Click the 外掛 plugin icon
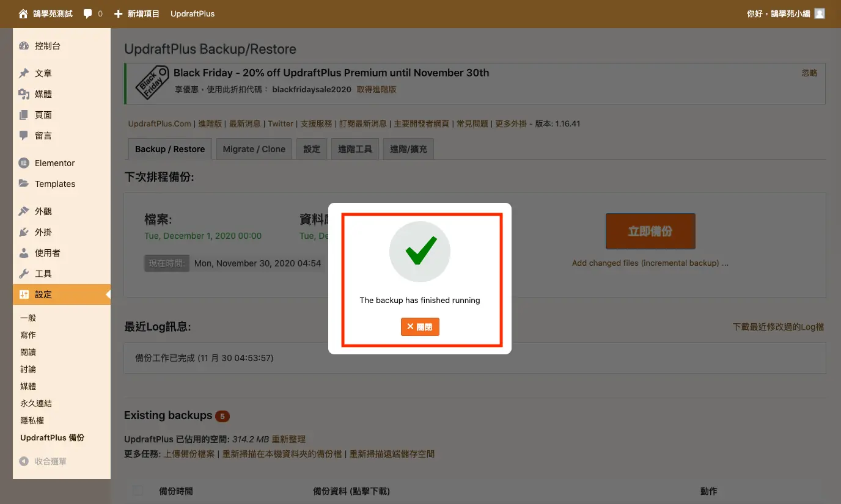 coord(24,232)
